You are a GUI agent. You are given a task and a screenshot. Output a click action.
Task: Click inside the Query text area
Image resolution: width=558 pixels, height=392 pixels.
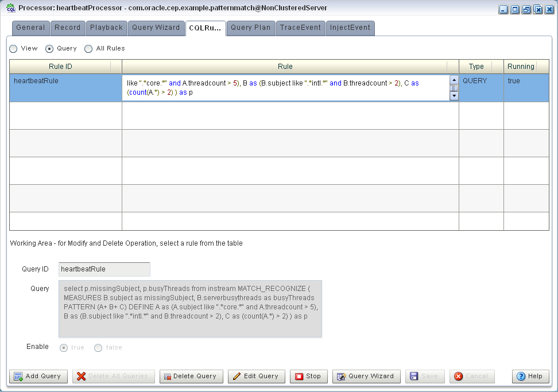pyautogui.click(x=190, y=309)
